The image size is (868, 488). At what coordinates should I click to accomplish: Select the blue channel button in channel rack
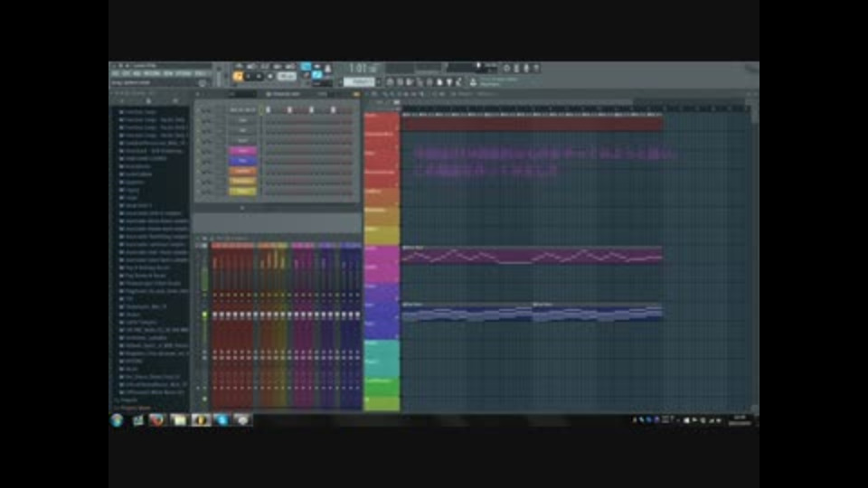(242, 161)
